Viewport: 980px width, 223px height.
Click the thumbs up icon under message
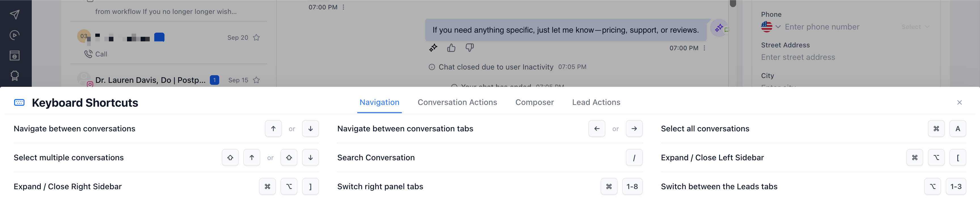pyautogui.click(x=451, y=48)
